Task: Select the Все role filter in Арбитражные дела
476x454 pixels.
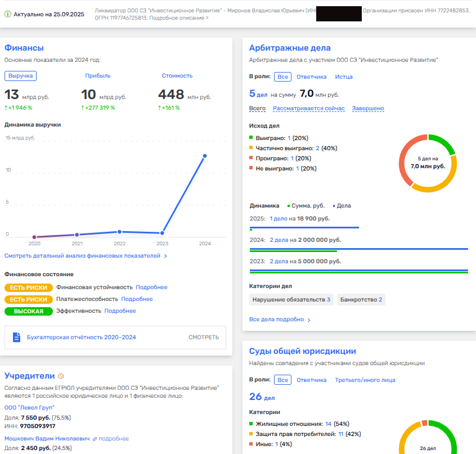Action: [282, 77]
